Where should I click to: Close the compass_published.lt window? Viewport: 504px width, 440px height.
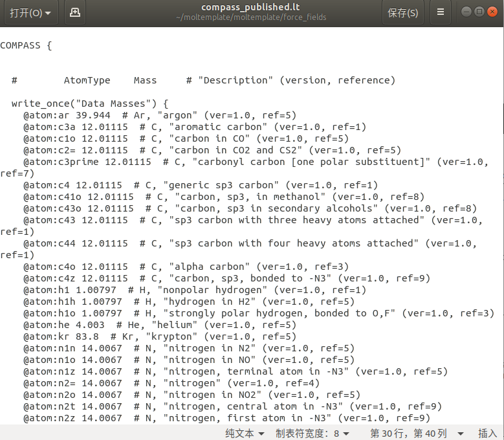[491, 12]
